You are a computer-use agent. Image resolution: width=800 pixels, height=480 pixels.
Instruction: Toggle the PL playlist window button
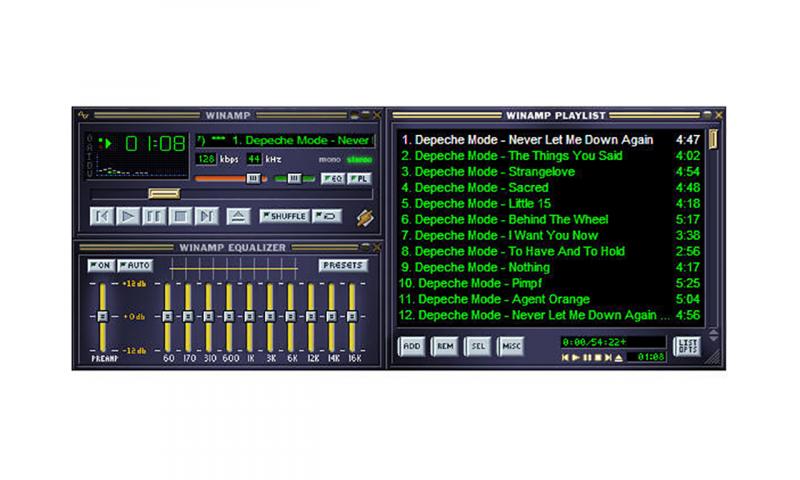pos(359,179)
